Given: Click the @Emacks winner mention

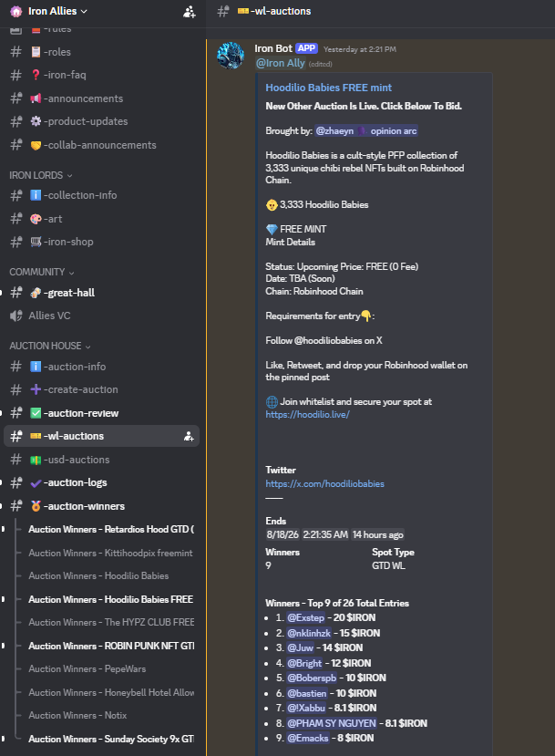Looking at the screenshot, I should (308, 738).
